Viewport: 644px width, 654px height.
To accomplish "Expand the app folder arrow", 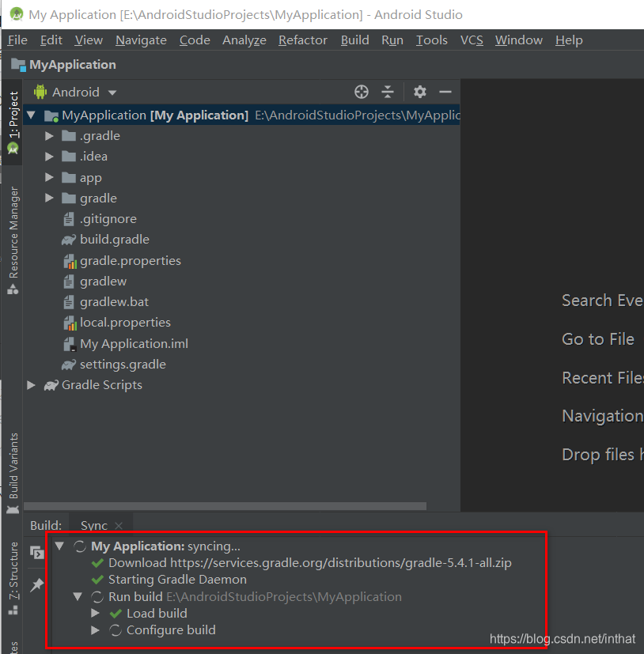I will pyautogui.click(x=49, y=177).
